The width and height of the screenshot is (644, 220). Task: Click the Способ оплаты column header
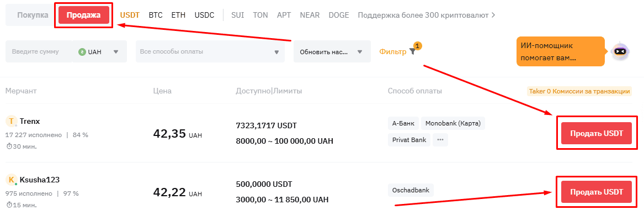pyautogui.click(x=415, y=91)
